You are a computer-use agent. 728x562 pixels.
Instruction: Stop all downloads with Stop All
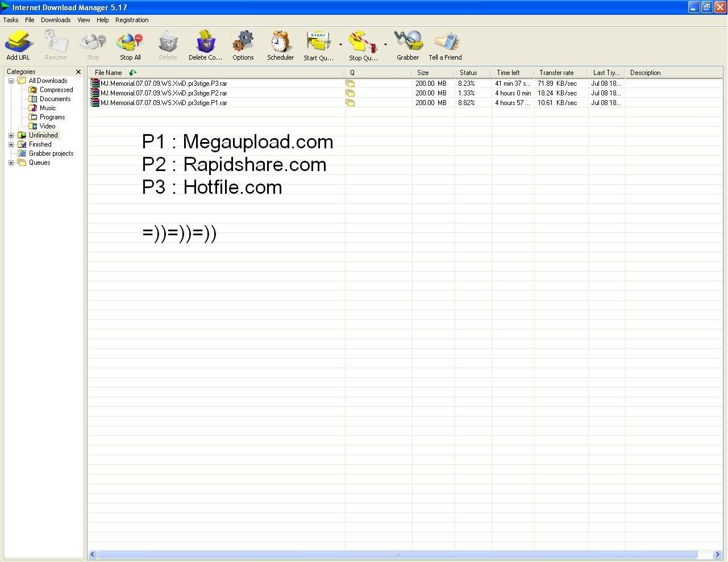(x=130, y=42)
